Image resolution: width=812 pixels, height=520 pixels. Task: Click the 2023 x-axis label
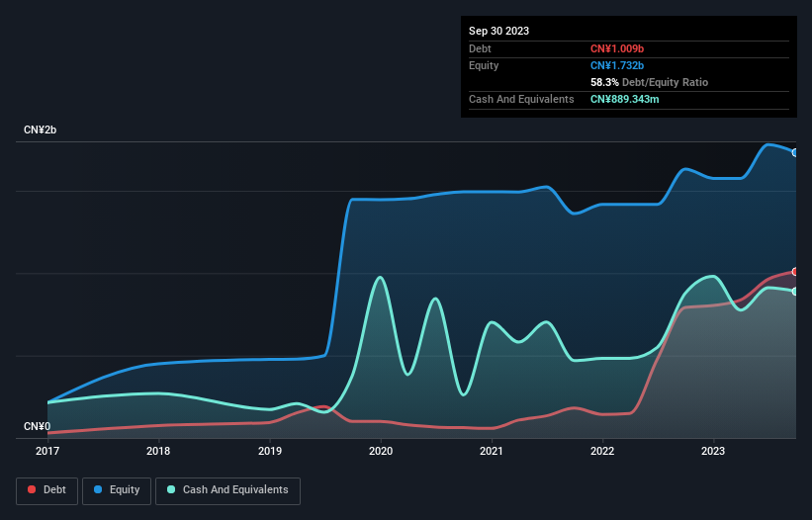(x=714, y=452)
